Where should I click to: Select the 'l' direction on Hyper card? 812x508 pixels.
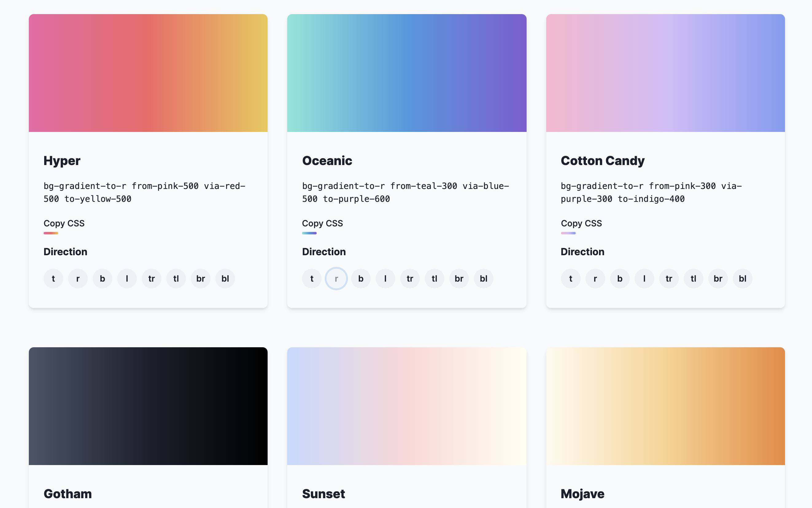click(x=127, y=278)
